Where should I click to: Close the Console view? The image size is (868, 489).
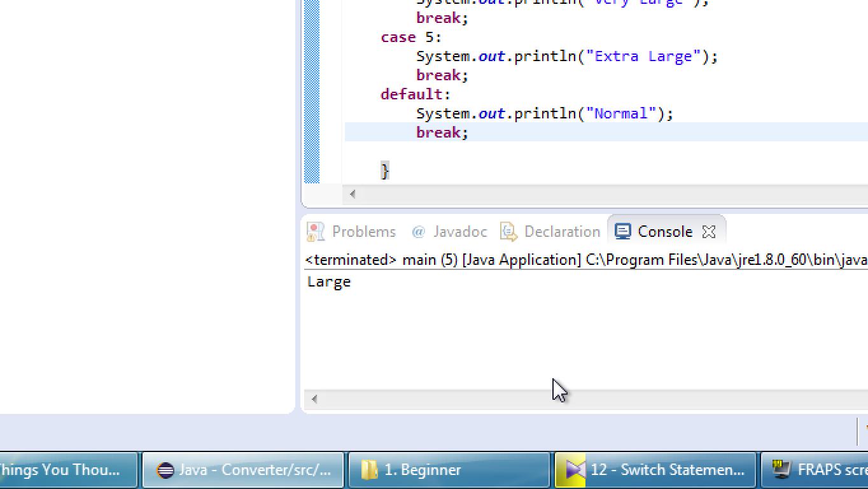pyautogui.click(x=708, y=231)
